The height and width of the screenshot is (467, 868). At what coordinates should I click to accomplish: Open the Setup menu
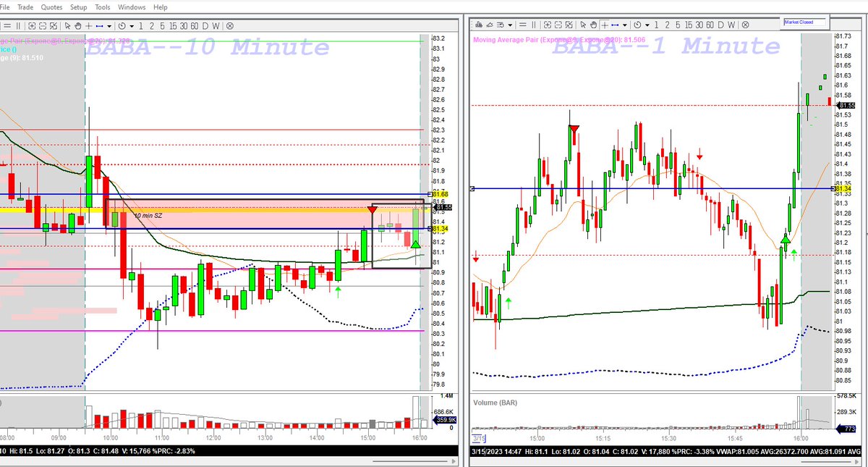point(78,7)
